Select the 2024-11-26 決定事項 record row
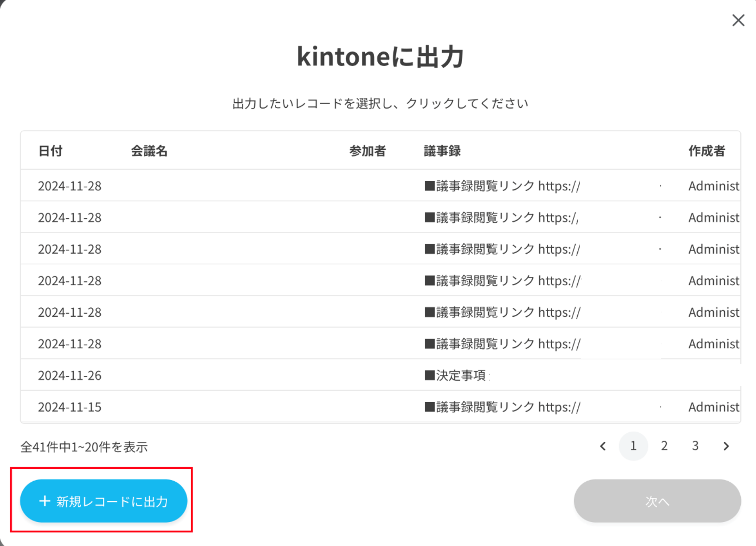 point(381,375)
